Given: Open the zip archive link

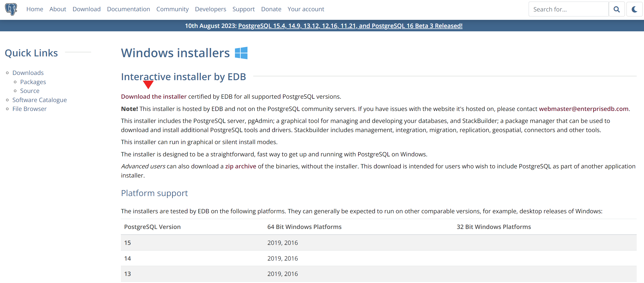Looking at the screenshot, I should pyautogui.click(x=240, y=166).
